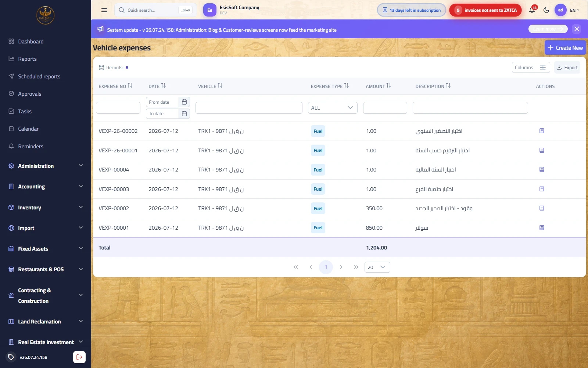This screenshot has width=588, height=368.
Task: Expand the Accounting menu
Action: [46, 187]
